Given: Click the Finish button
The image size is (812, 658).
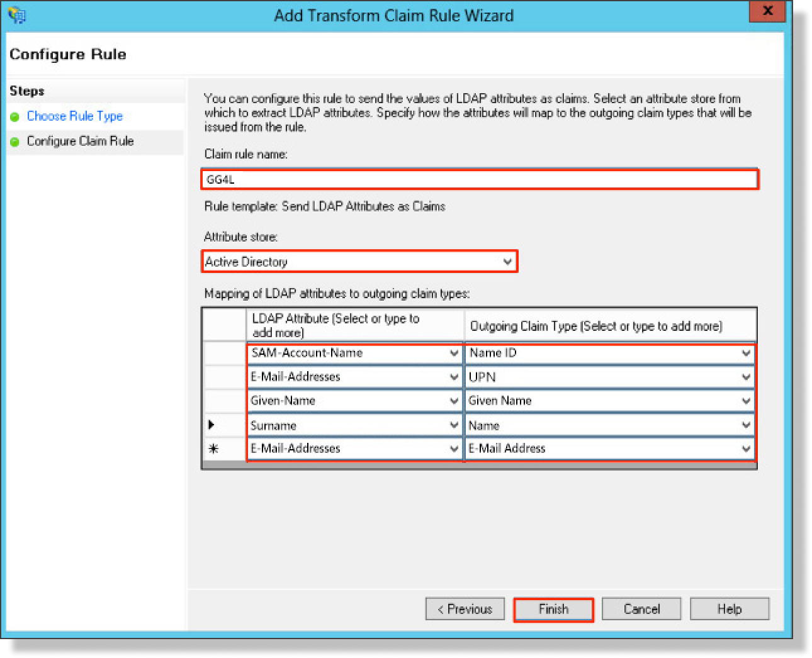Looking at the screenshot, I should tap(553, 609).
